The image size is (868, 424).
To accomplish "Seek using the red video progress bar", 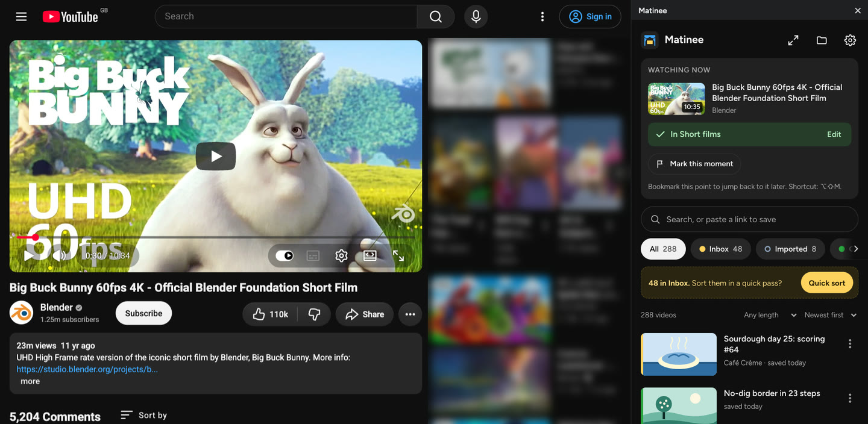I will (215, 237).
